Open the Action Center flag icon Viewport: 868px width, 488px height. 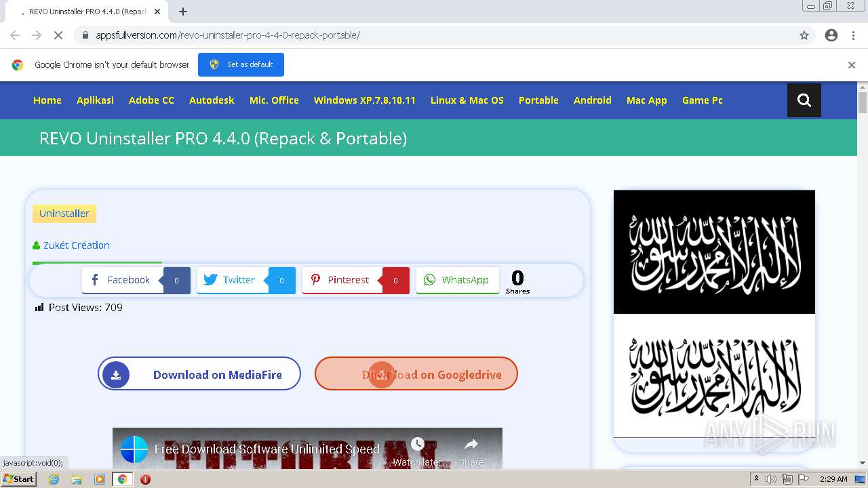pyautogui.click(x=803, y=479)
